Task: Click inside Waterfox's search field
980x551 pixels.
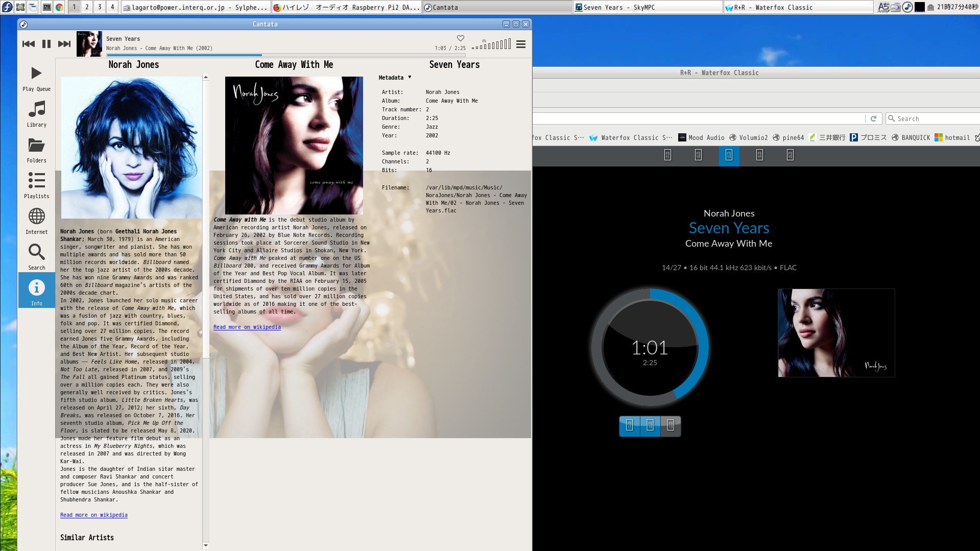Action: tap(935, 118)
